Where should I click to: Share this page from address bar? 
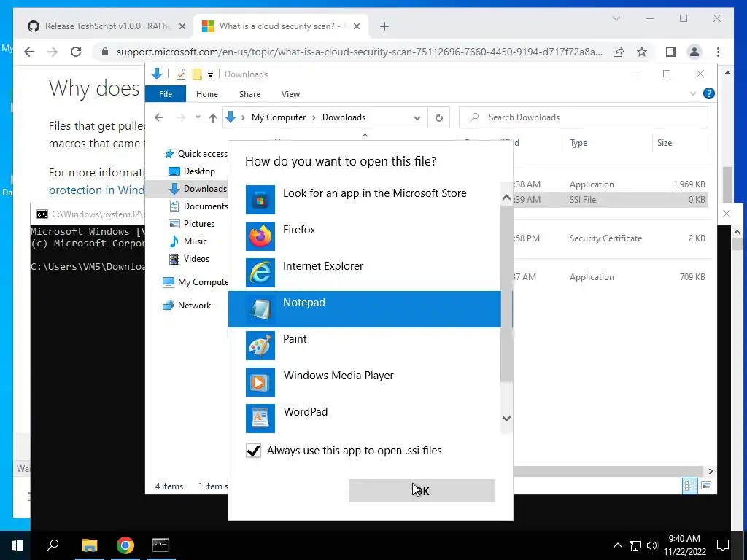coord(619,52)
